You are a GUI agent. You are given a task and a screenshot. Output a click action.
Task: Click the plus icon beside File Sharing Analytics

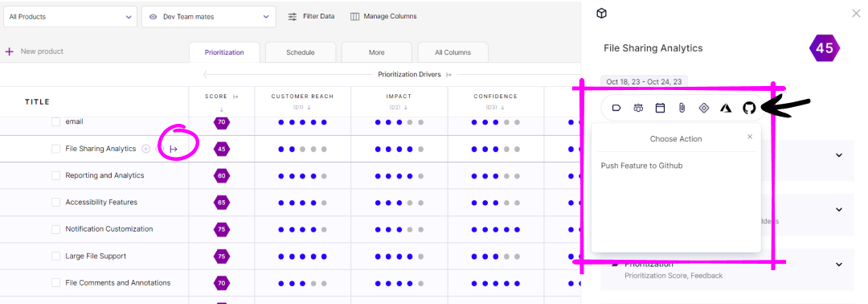146,149
